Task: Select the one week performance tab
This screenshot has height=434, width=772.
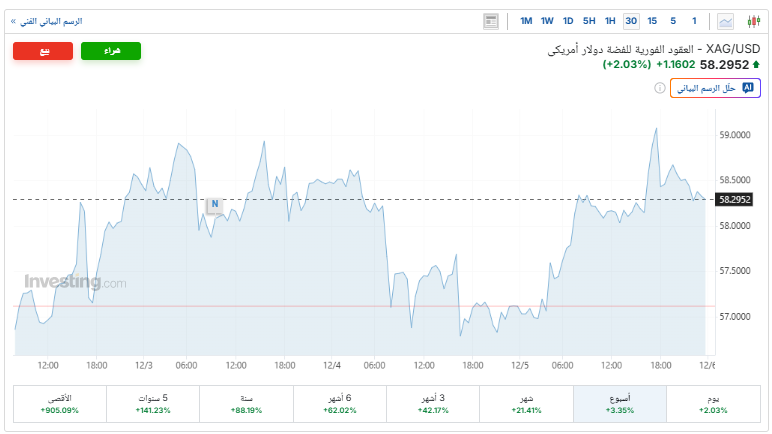Action: 619,404
